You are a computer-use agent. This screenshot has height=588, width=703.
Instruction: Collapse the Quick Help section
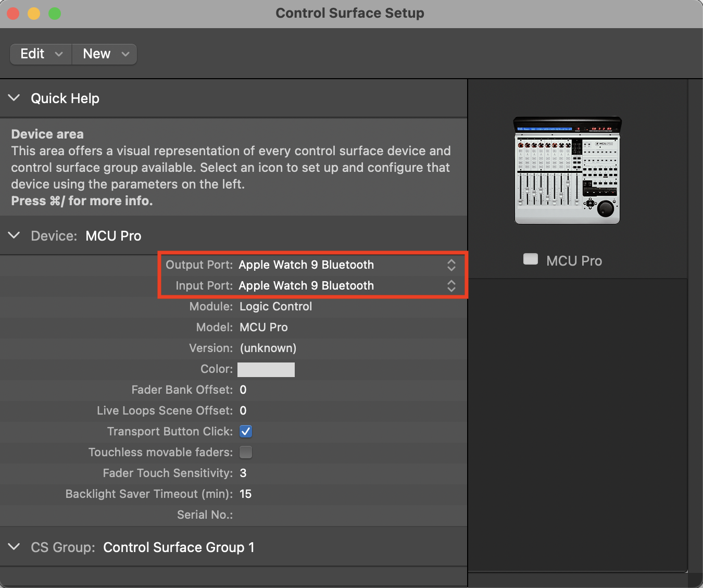(14, 98)
